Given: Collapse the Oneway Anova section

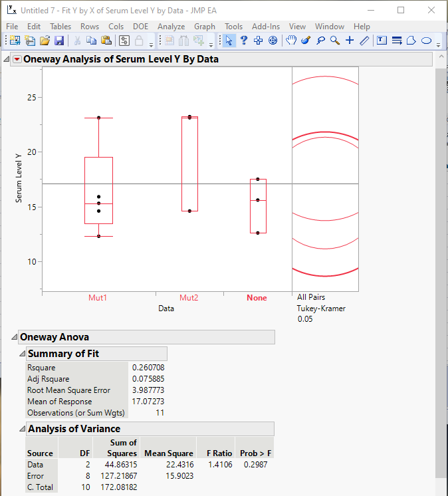Looking at the screenshot, I should 14,337.
